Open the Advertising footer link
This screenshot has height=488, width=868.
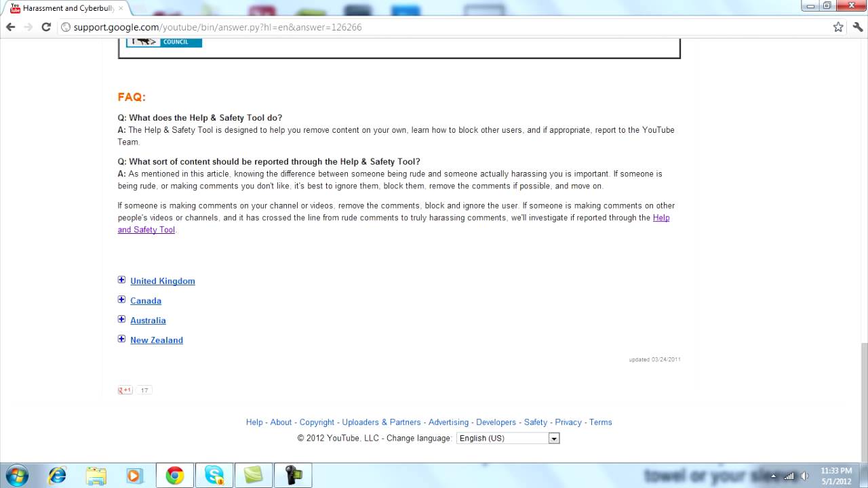[448, 422]
